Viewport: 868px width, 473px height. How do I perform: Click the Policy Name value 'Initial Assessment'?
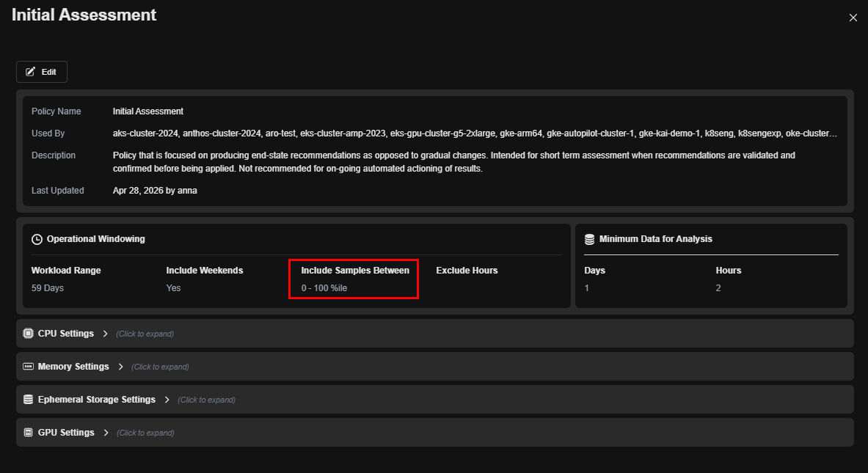147,111
